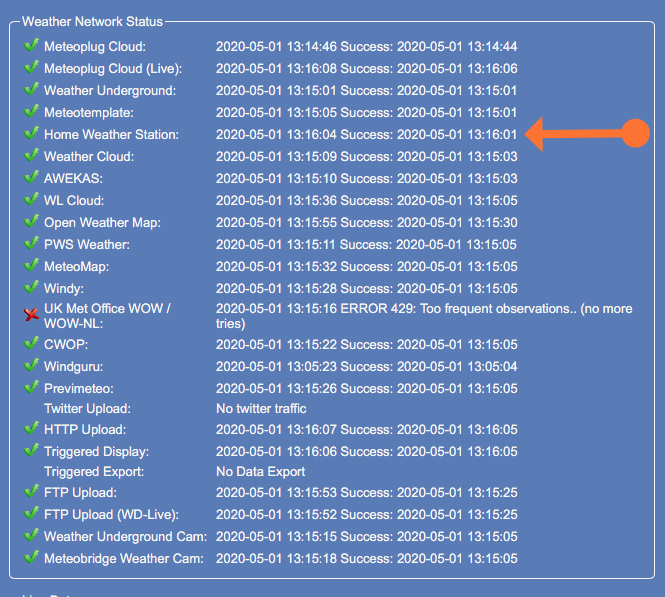This screenshot has width=665, height=597.
Task: Select the 'WL Cloud:' label
Action: [74, 201]
